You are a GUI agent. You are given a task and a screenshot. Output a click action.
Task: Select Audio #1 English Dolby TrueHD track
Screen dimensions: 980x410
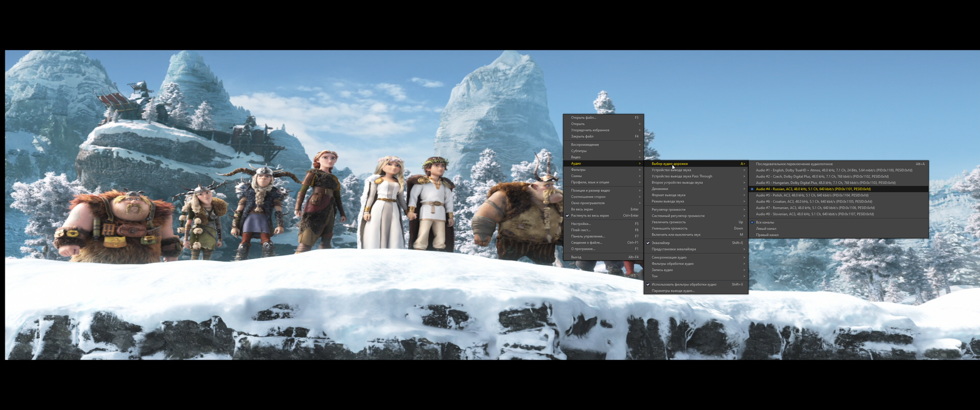[838, 170]
